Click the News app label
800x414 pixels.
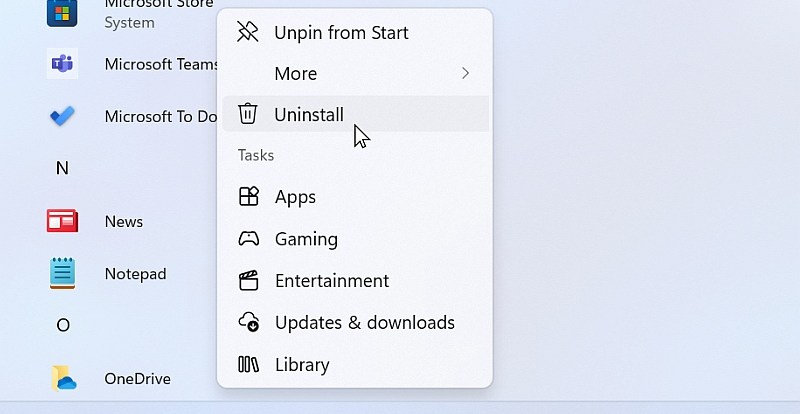(124, 221)
